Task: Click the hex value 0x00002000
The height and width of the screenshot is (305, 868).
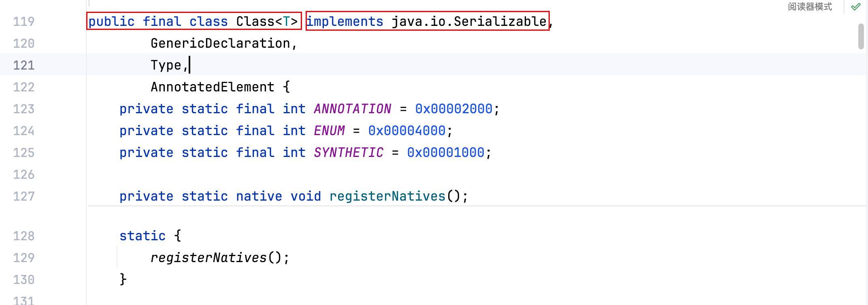Action: pos(453,109)
